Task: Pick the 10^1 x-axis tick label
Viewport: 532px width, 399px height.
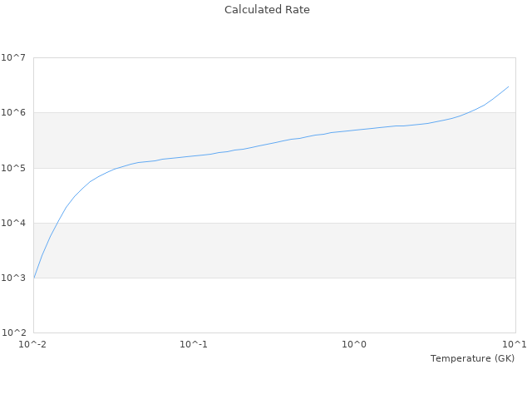Action: (x=515, y=344)
